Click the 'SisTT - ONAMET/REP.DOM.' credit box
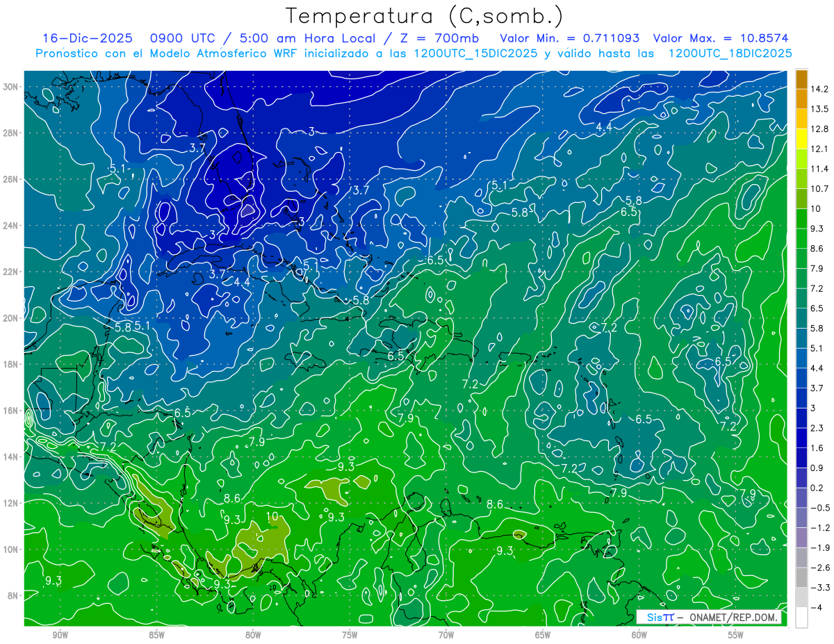The width and height of the screenshot is (834, 644). [x=709, y=617]
